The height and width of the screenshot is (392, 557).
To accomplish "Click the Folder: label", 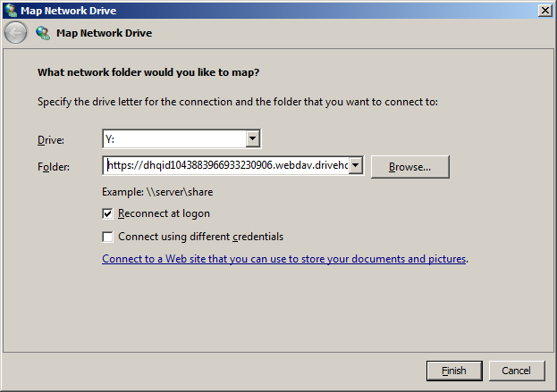I will [x=53, y=167].
